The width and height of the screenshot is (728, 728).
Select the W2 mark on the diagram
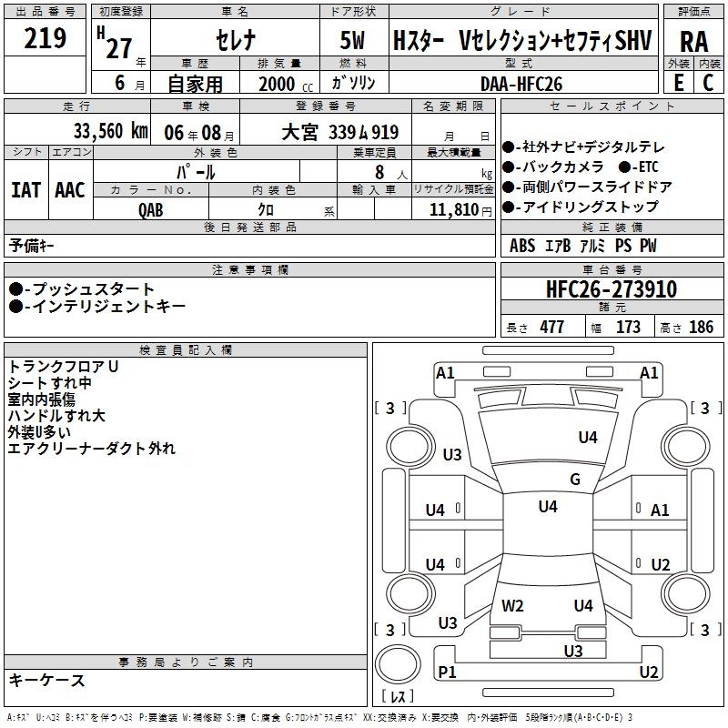[x=512, y=606]
